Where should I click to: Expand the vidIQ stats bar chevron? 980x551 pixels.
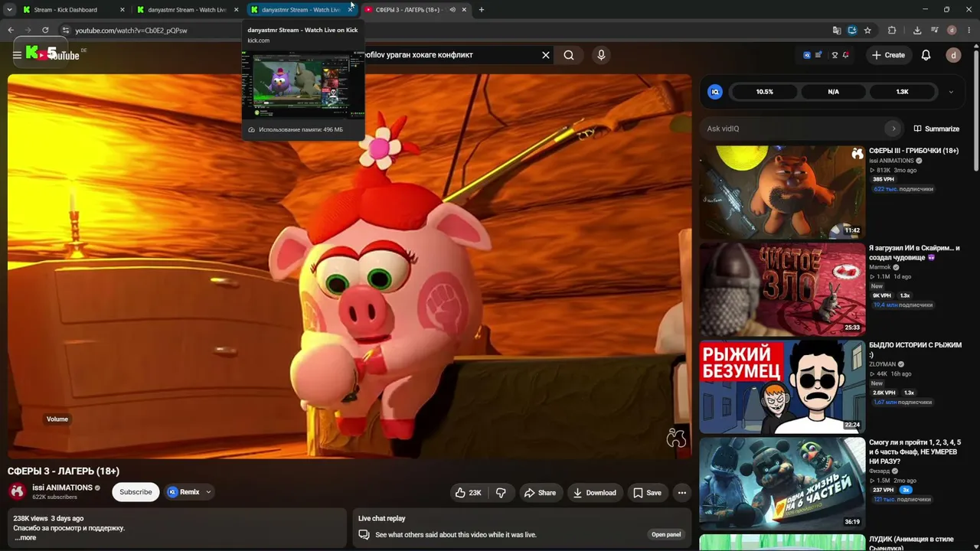[x=951, y=92]
